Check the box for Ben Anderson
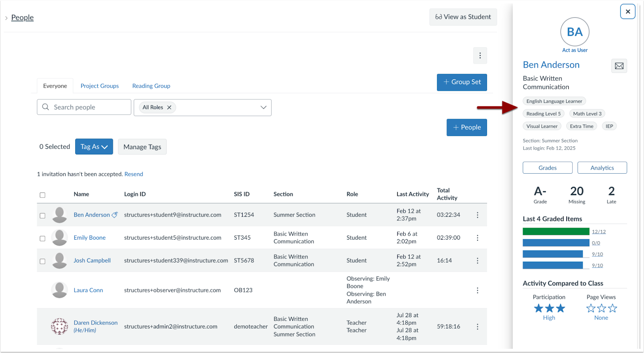This screenshot has width=644, height=353. [42, 215]
